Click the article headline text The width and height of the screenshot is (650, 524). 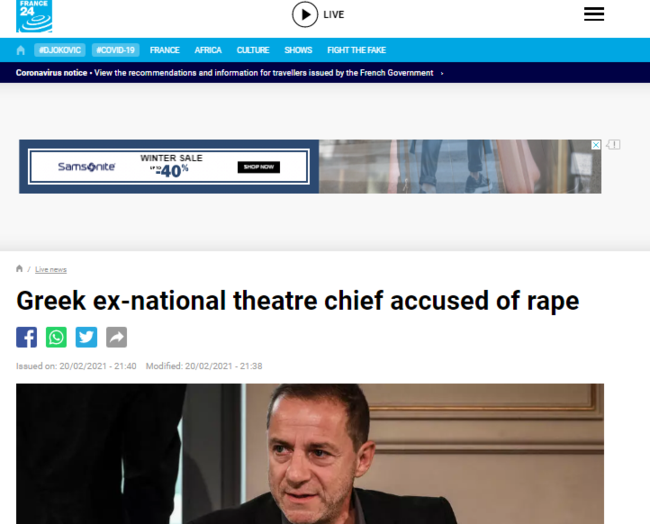[x=298, y=301]
